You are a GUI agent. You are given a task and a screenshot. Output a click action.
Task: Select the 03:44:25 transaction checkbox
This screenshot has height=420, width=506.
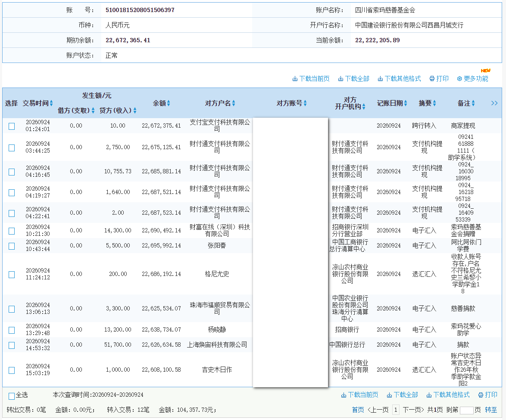pyautogui.click(x=12, y=148)
